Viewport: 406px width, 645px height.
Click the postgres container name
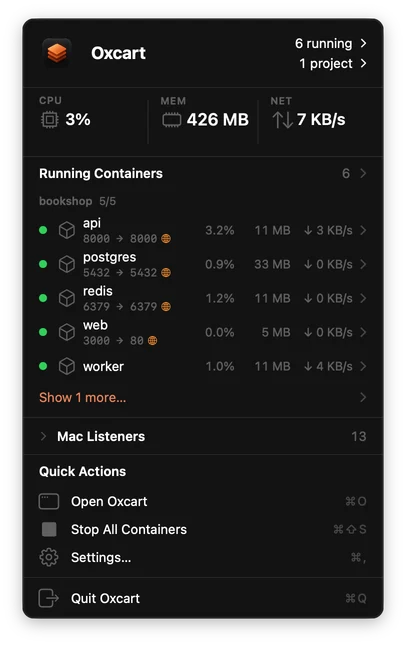(x=109, y=258)
